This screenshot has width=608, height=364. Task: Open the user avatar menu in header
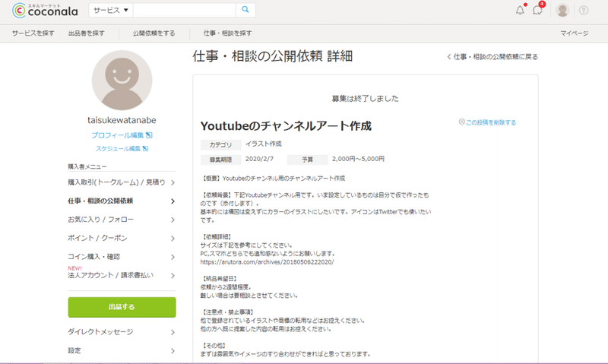point(562,11)
